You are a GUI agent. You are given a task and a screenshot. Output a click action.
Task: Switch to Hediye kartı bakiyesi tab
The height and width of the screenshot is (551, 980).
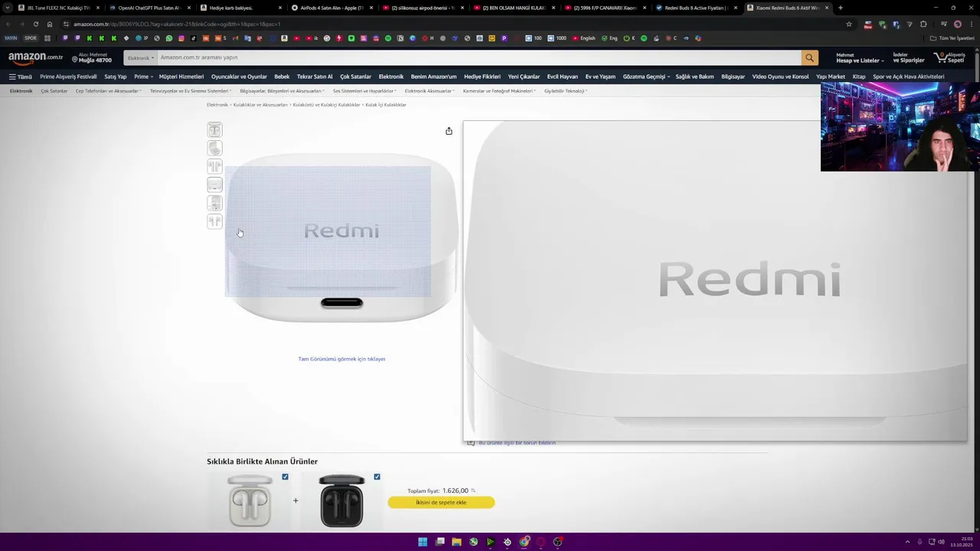[240, 8]
